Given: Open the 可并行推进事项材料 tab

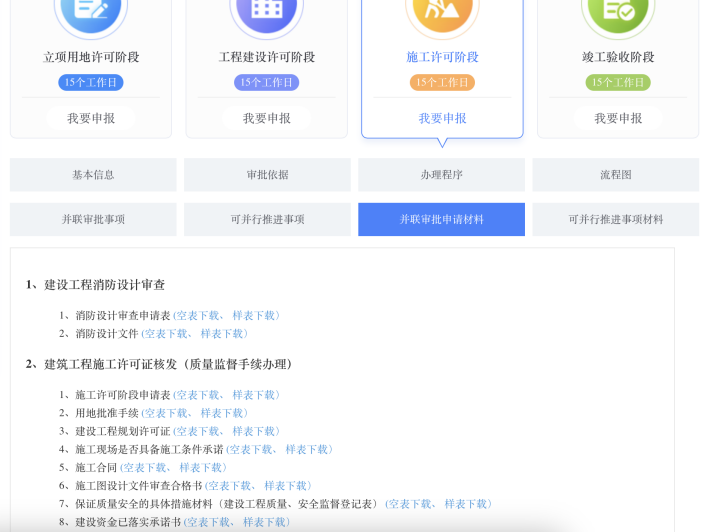Looking at the screenshot, I should [x=615, y=219].
